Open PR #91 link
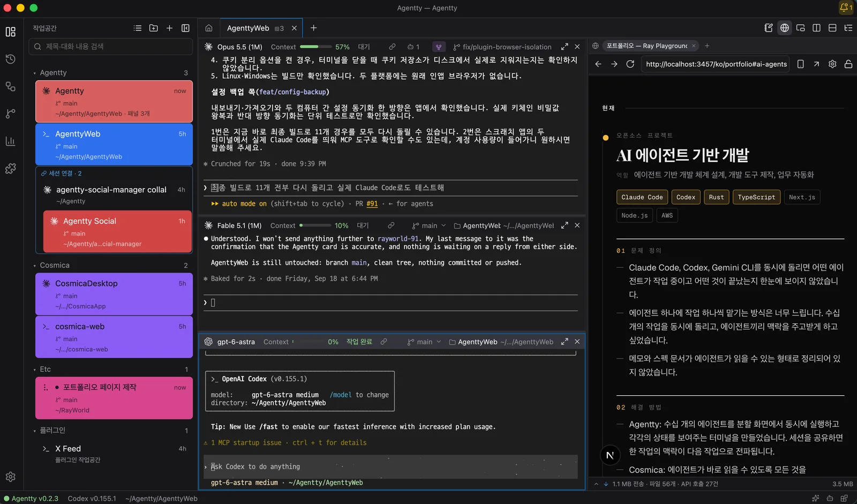 tap(372, 204)
